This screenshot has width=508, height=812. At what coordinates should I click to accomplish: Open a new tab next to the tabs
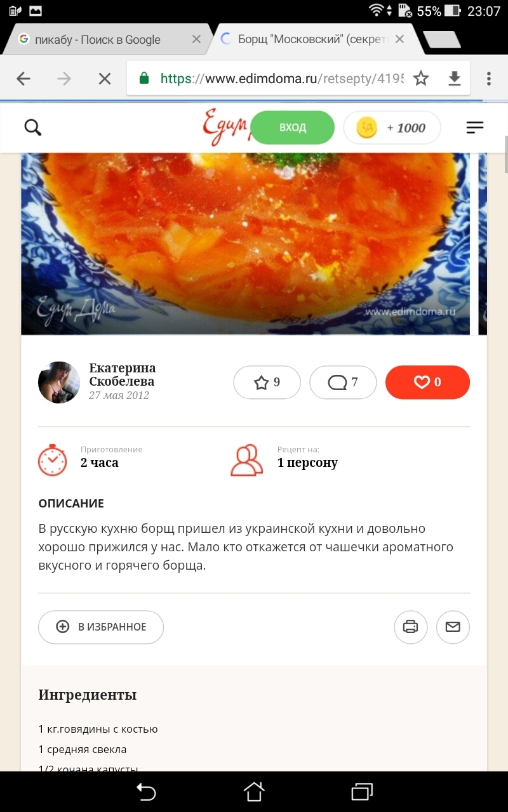coord(442,39)
